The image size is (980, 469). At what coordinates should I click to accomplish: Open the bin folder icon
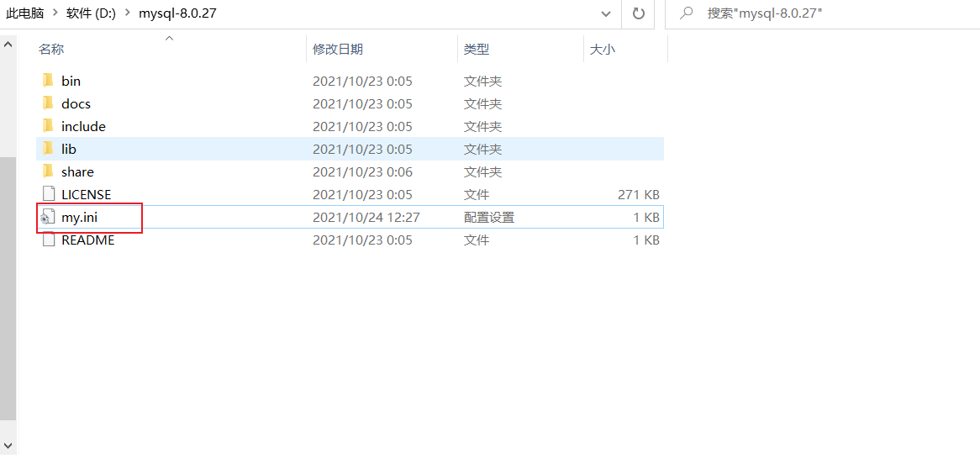click(48, 81)
